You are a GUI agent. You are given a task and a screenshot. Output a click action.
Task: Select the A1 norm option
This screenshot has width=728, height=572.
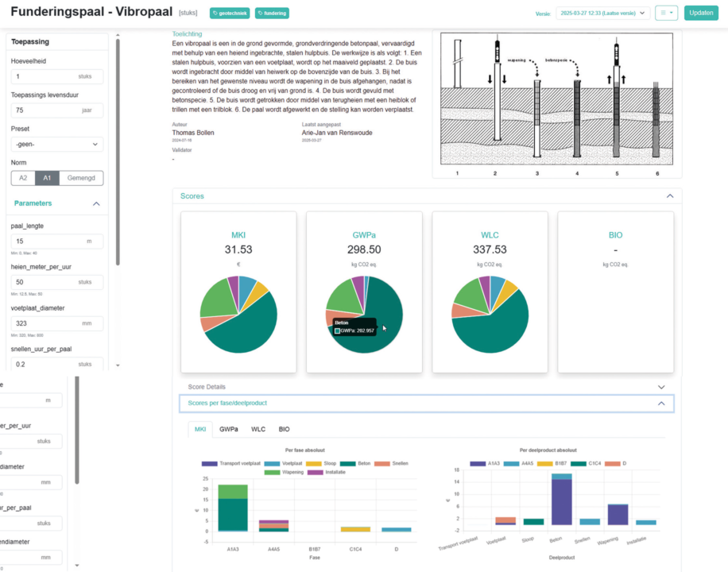pyautogui.click(x=47, y=178)
